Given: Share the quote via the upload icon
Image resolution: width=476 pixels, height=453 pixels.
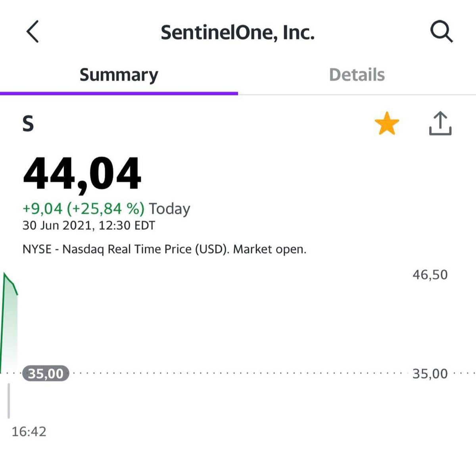Looking at the screenshot, I should (x=440, y=123).
